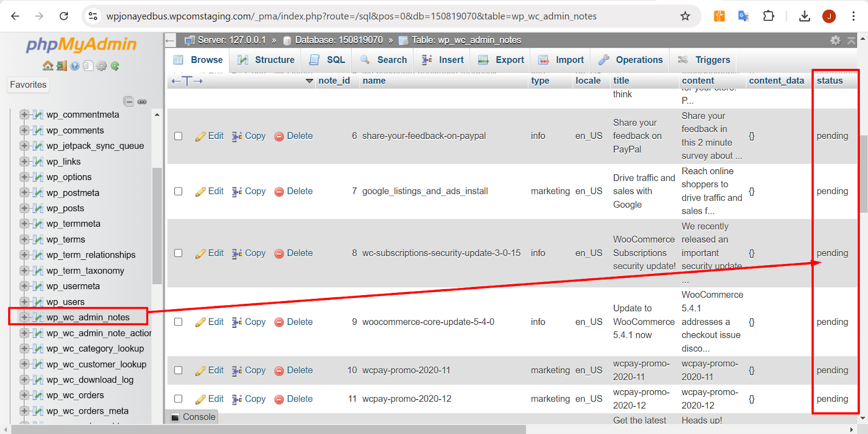Switch to the Operations tab

[x=630, y=60]
